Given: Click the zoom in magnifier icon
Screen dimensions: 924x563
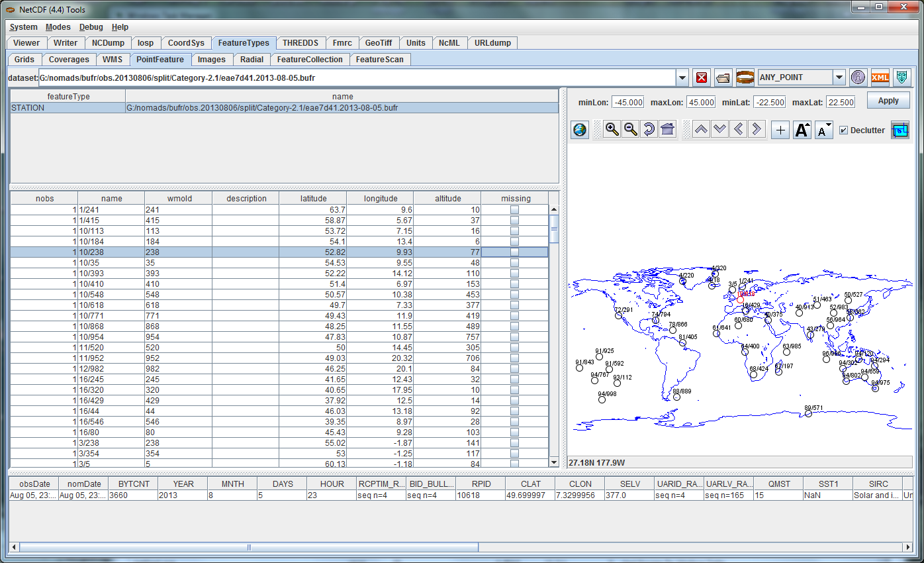Looking at the screenshot, I should click(612, 130).
